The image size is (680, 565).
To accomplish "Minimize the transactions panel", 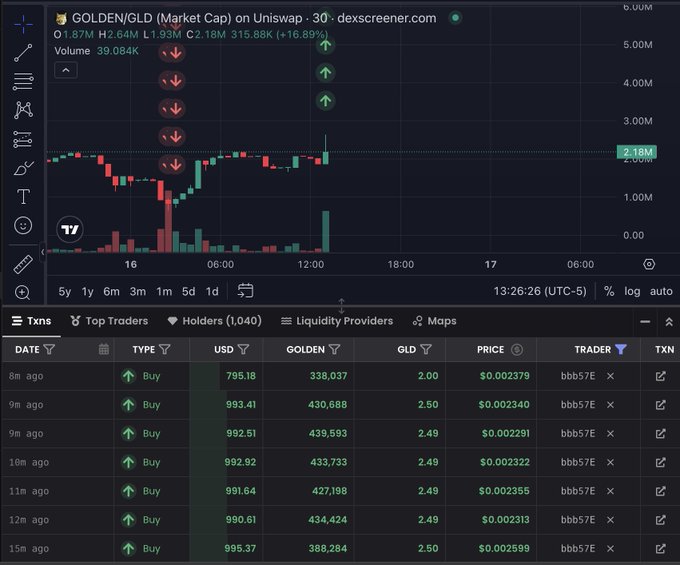I will coord(645,322).
